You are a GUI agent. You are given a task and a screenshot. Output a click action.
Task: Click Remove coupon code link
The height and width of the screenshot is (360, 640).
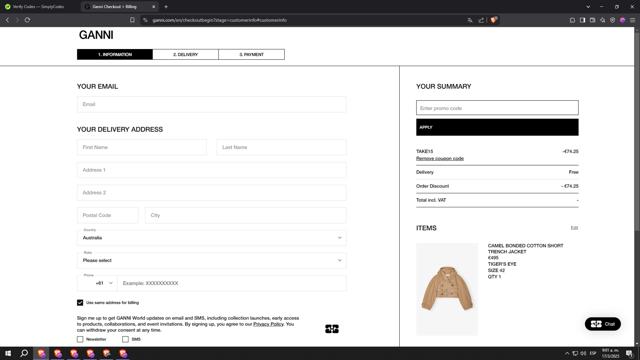(440, 158)
